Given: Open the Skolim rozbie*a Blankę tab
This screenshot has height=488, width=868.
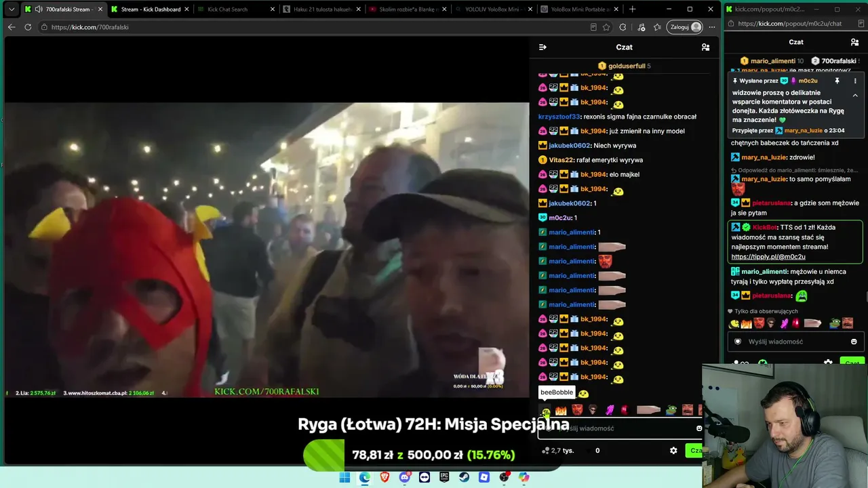Looking at the screenshot, I should coord(409,9).
